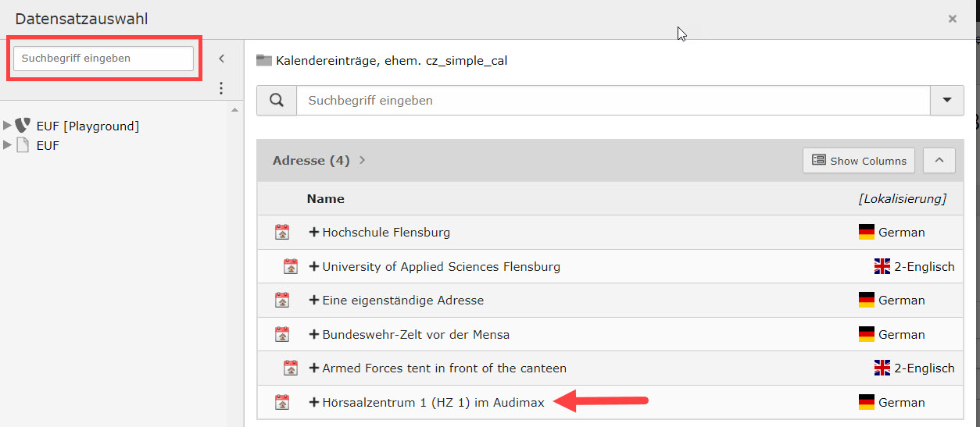Expand the EUF [Playground] tree node
The image size is (980, 427).
coord(8,126)
